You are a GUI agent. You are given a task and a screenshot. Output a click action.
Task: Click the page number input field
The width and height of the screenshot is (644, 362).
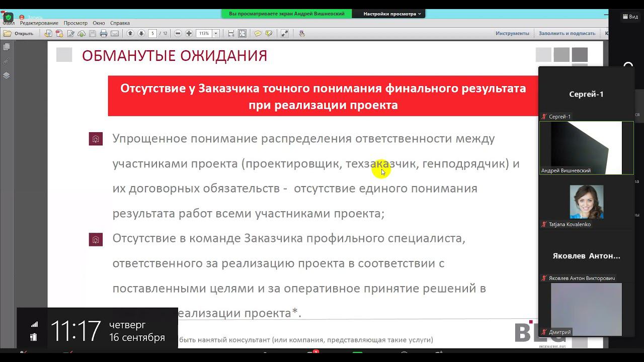point(152,34)
